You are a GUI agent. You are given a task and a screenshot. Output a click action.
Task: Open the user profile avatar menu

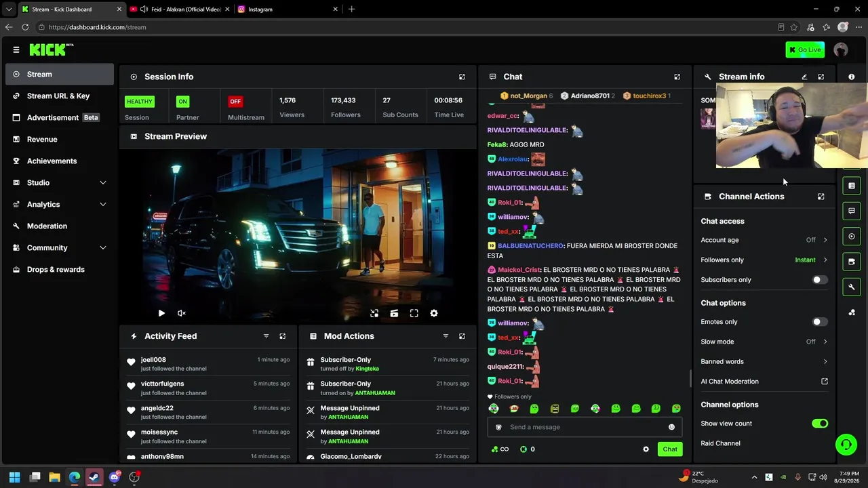[841, 49]
